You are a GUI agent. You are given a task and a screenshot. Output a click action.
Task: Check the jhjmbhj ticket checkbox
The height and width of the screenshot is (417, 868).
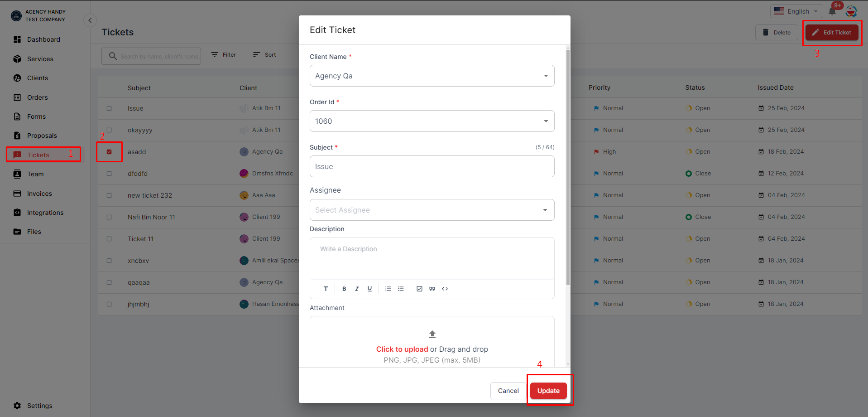pyautogui.click(x=109, y=304)
